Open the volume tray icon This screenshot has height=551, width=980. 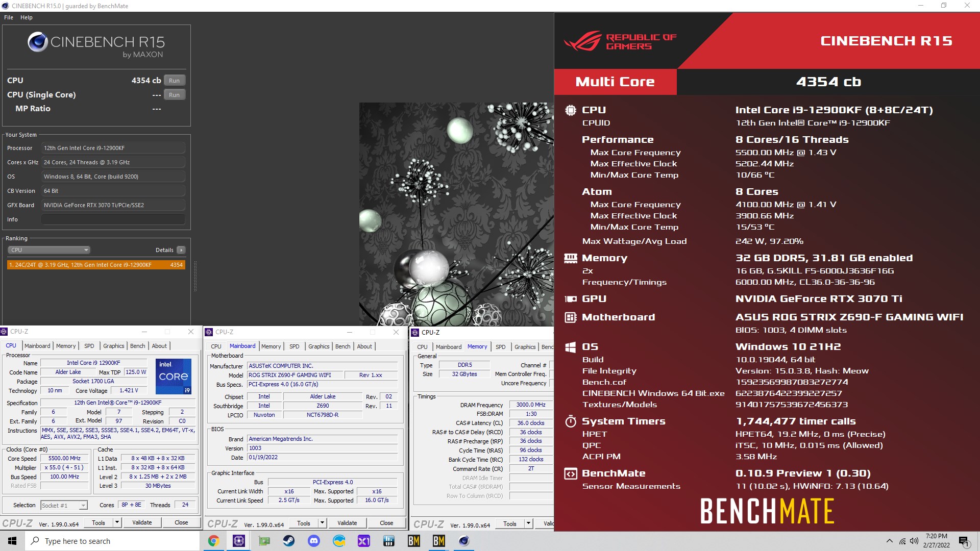tap(914, 541)
